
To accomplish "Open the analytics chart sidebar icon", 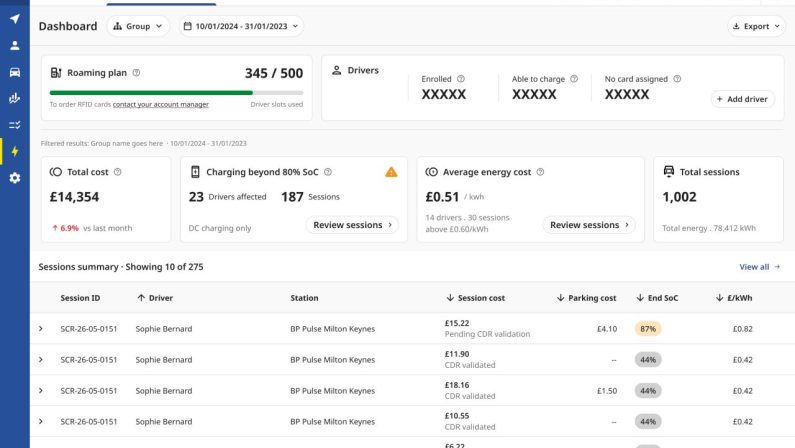I will tap(15, 98).
